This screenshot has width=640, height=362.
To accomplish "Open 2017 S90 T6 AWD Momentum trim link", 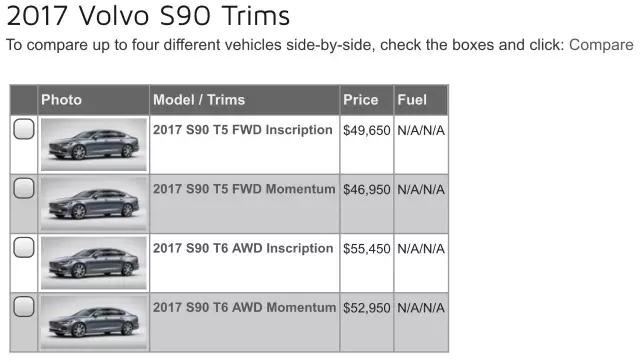I will 244,307.
